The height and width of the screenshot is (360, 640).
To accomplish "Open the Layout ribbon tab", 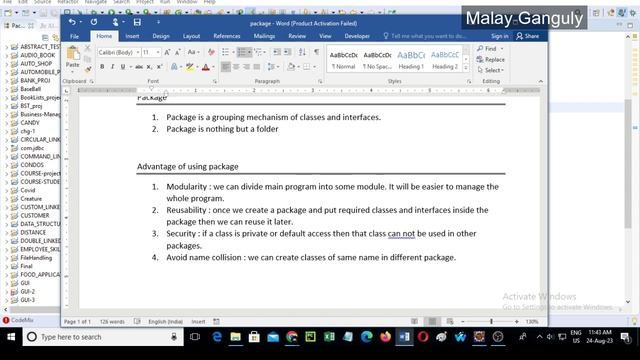I will tap(191, 36).
